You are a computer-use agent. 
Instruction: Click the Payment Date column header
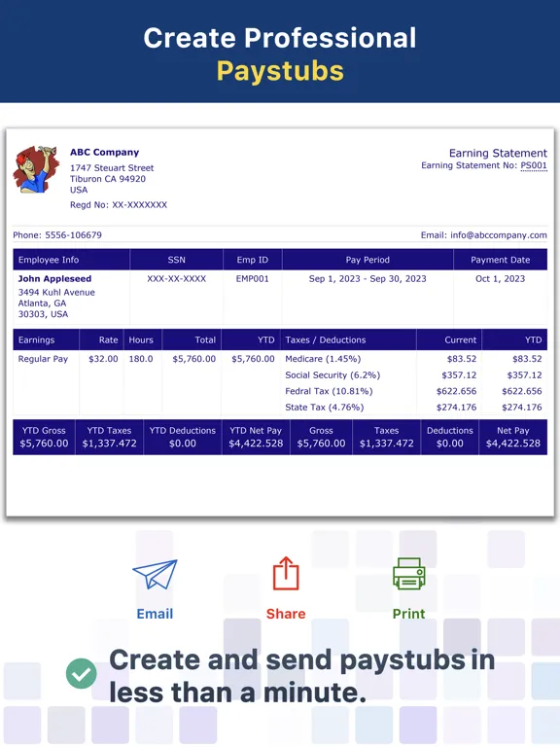pyautogui.click(x=500, y=260)
